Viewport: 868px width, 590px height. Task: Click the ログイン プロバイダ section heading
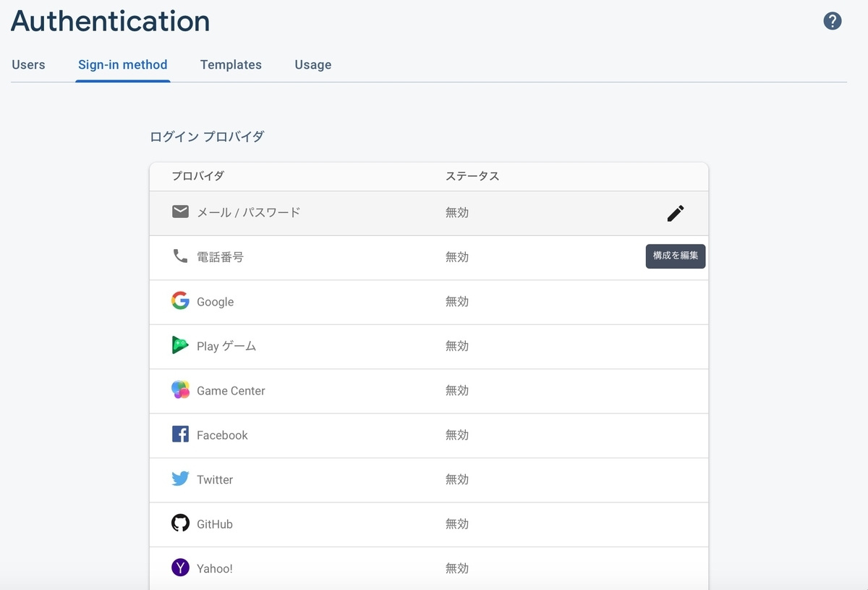point(207,136)
